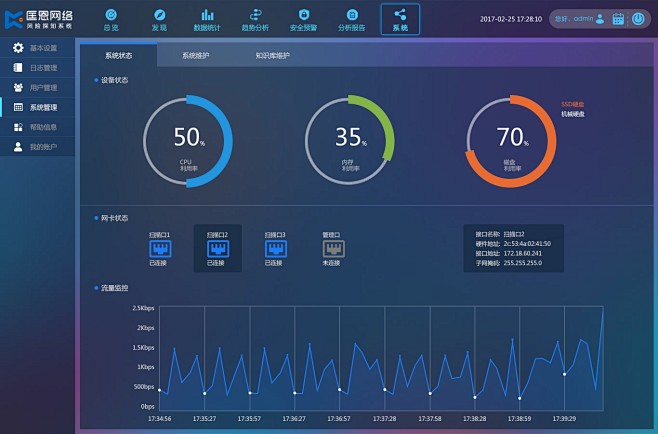Click the 500bps y-axis label
Image resolution: width=658 pixels, height=434 pixels.
144,387
